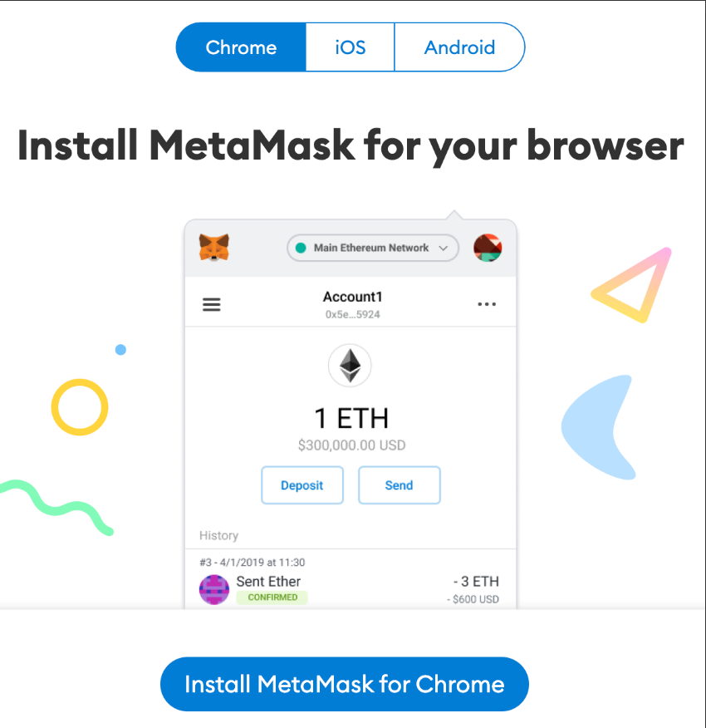
Task: Click the Ethereum diamond logo
Action: click(x=350, y=366)
